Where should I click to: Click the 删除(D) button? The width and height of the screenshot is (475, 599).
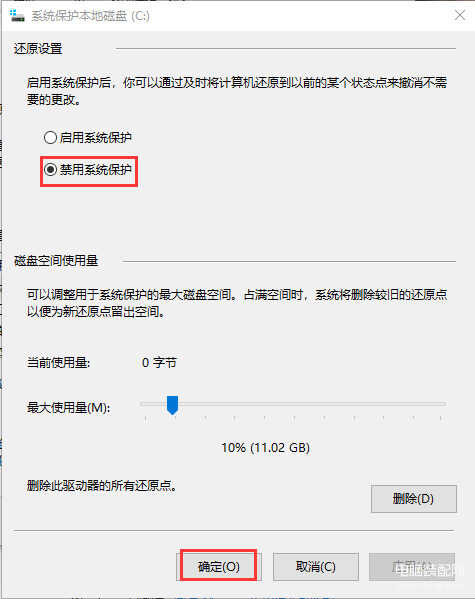click(413, 499)
